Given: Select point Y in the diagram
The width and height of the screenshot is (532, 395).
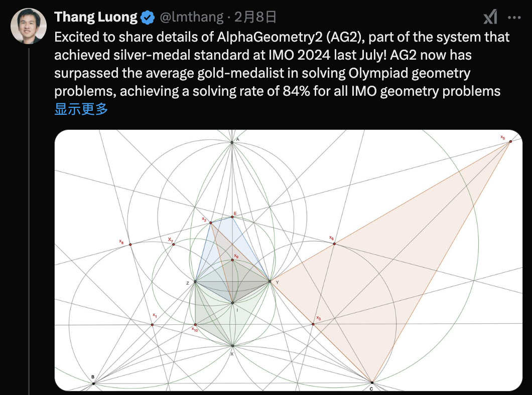Looking at the screenshot, I should click(x=270, y=281).
